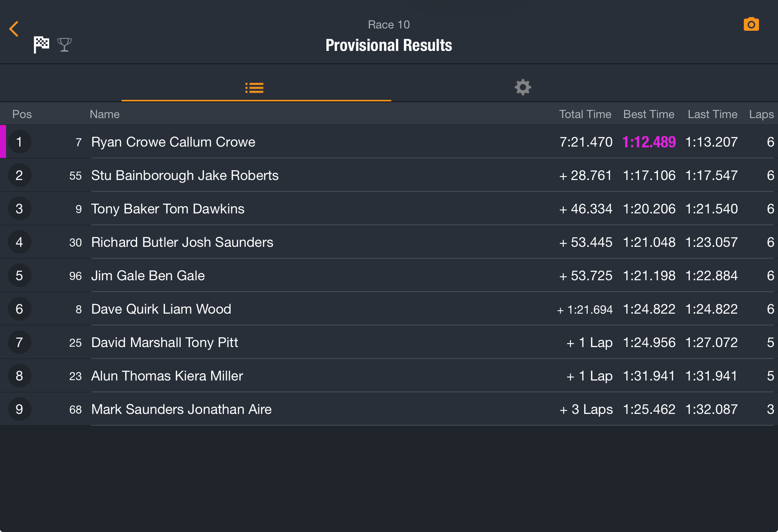Select Mark Saunders Jonathan Aire row
This screenshot has height=532, width=778.
tap(389, 409)
